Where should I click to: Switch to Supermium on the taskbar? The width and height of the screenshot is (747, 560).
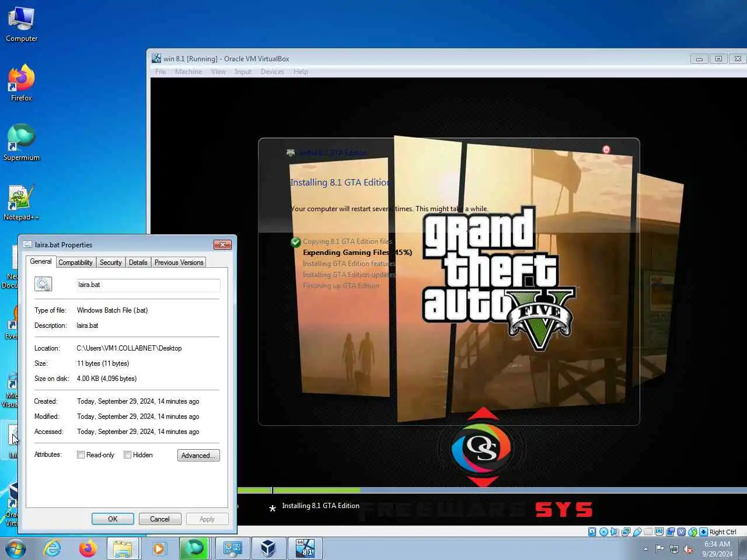pyautogui.click(x=194, y=548)
